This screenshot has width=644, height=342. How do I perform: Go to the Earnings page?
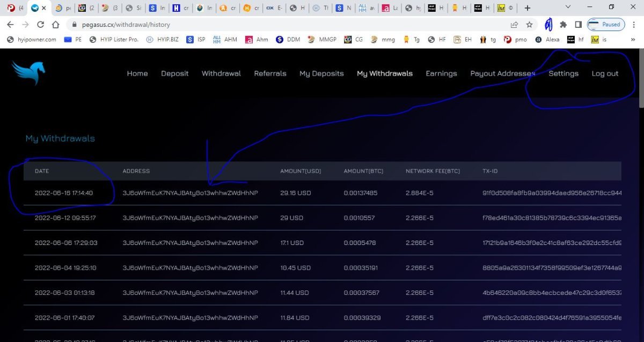(x=441, y=73)
